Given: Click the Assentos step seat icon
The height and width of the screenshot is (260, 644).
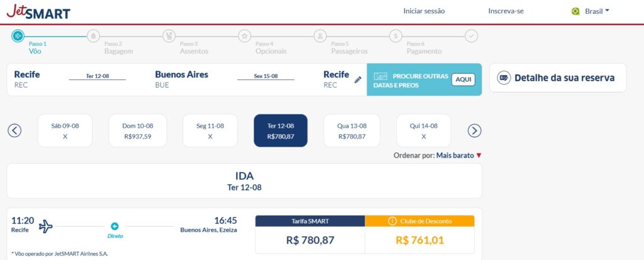Looking at the screenshot, I should (169, 35).
